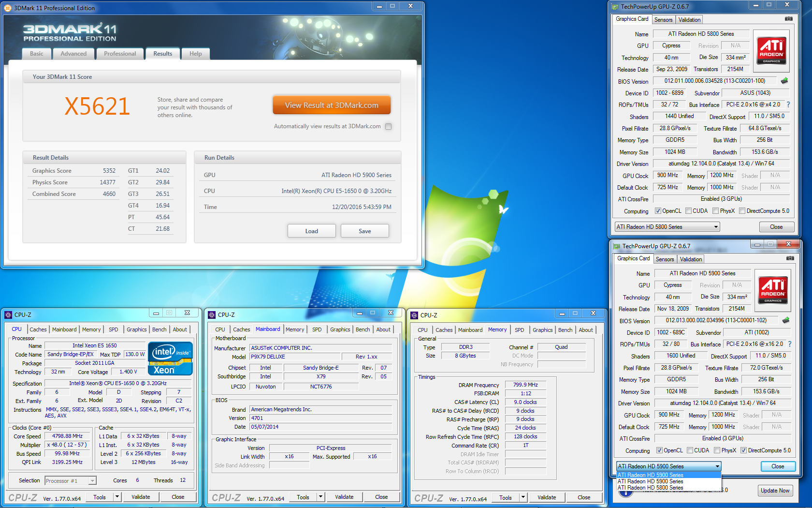Viewport: 812px width, 508px height.
Task: Open Tools dropdown arrow in CPU-Z Processor window
Action: [x=117, y=497]
